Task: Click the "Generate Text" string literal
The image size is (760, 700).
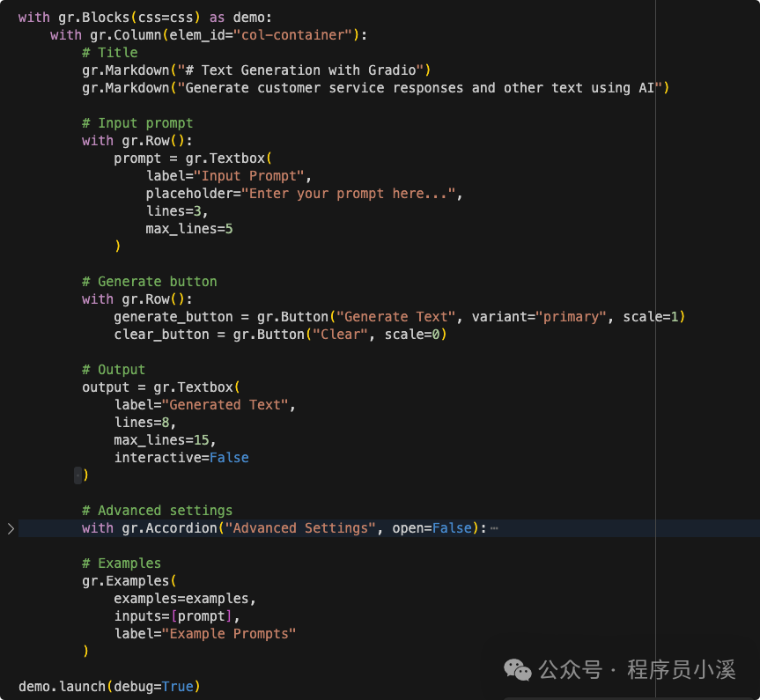Action: tap(396, 317)
